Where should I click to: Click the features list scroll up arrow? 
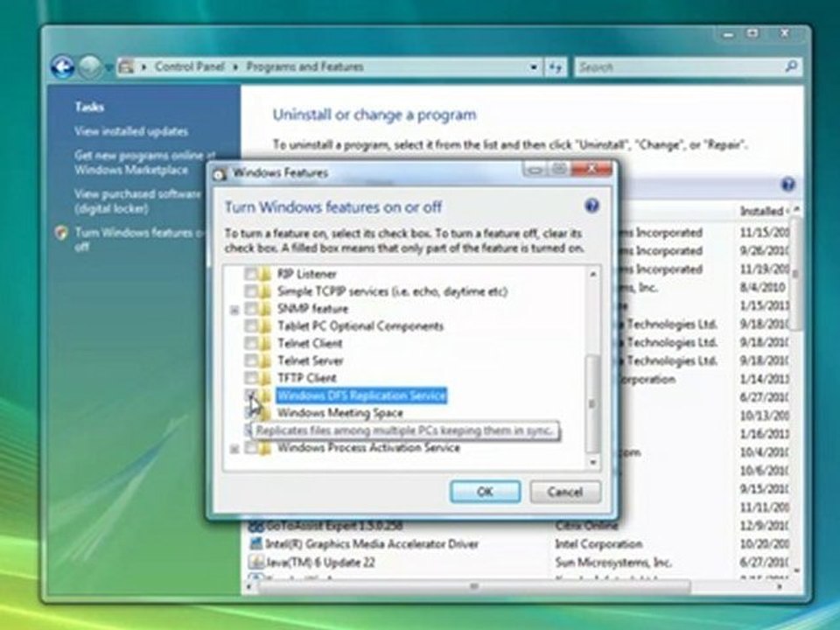pyautogui.click(x=592, y=274)
